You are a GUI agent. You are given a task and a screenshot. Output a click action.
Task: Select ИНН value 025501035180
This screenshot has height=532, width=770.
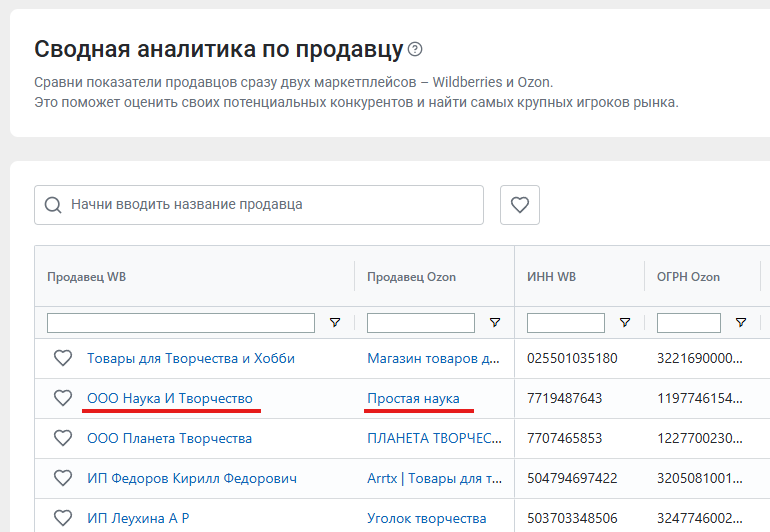pyautogui.click(x=572, y=359)
